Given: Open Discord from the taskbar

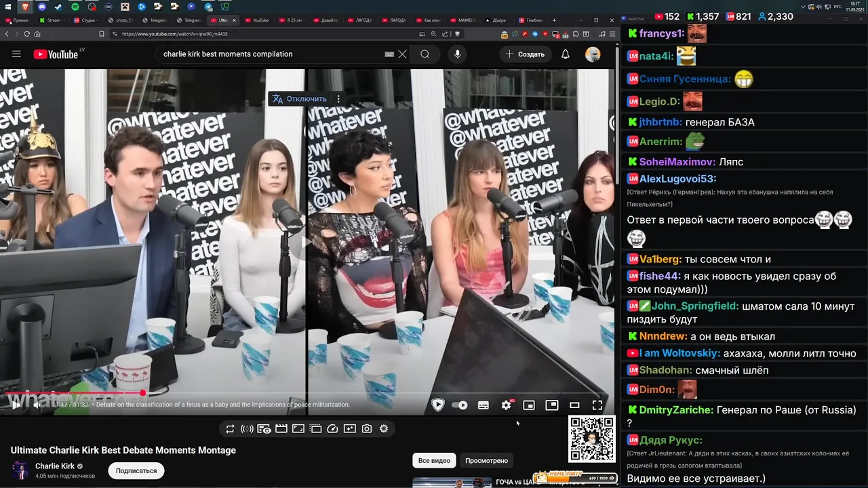Looking at the screenshot, I should 42,7.
